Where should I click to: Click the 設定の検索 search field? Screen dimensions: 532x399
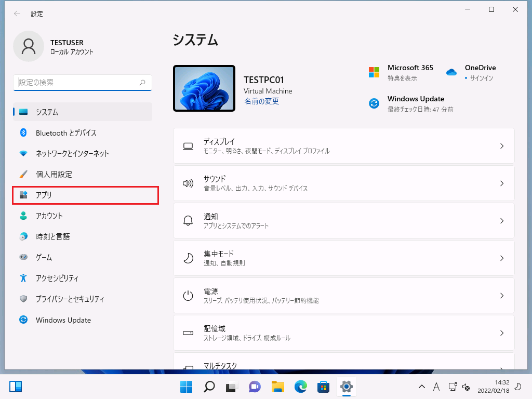[78, 83]
